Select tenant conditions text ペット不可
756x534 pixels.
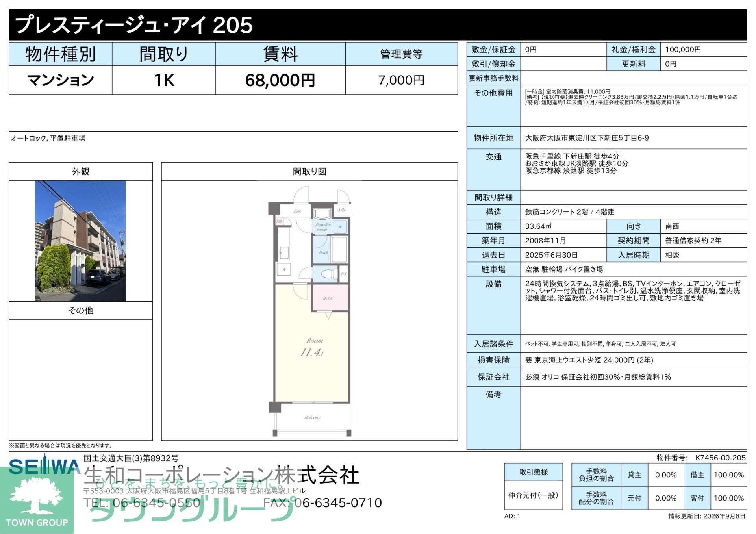[537, 344]
